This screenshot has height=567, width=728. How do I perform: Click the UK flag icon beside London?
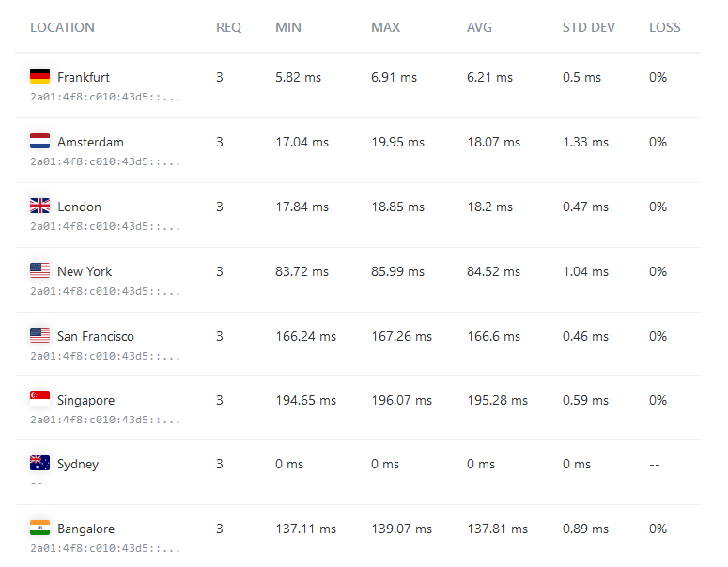[x=39, y=207]
